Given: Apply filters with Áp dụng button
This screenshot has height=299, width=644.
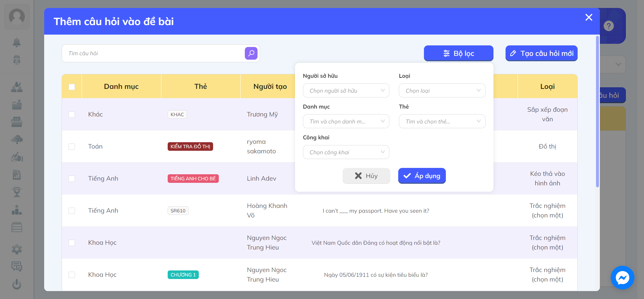Looking at the screenshot, I should pyautogui.click(x=422, y=176).
